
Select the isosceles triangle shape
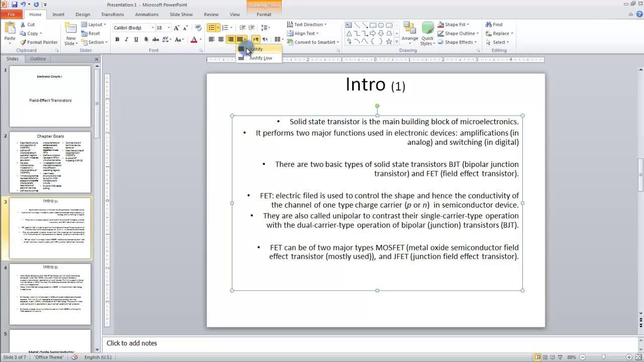[x=349, y=33]
